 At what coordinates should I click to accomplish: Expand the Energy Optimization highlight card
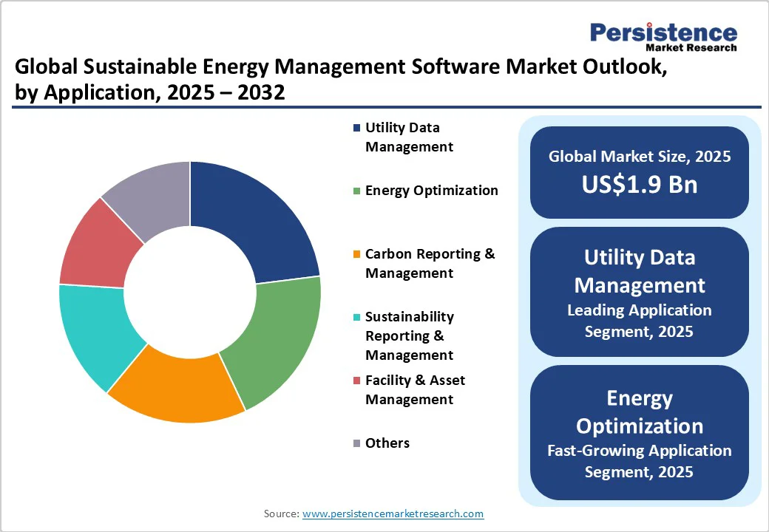coord(639,433)
